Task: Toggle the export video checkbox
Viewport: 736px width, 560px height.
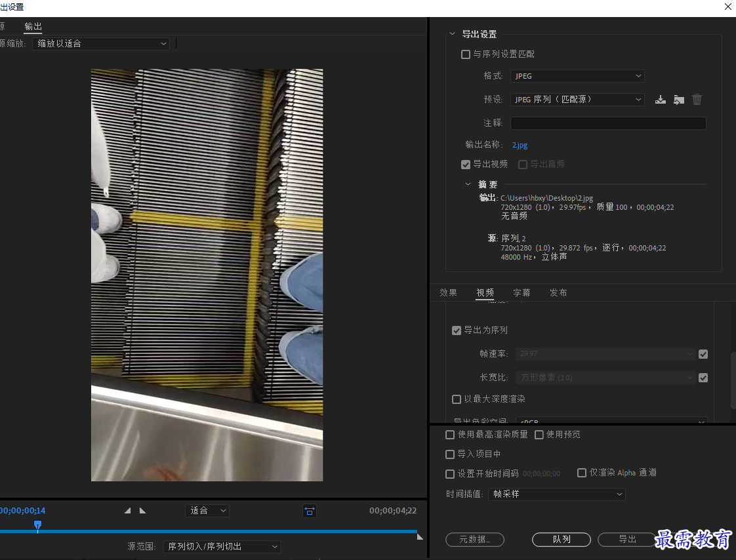Action: [x=466, y=165]
